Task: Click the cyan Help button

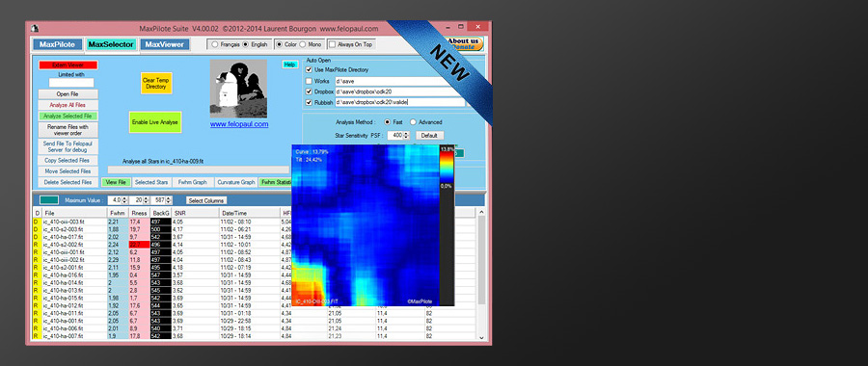Action: click(290, 65)
